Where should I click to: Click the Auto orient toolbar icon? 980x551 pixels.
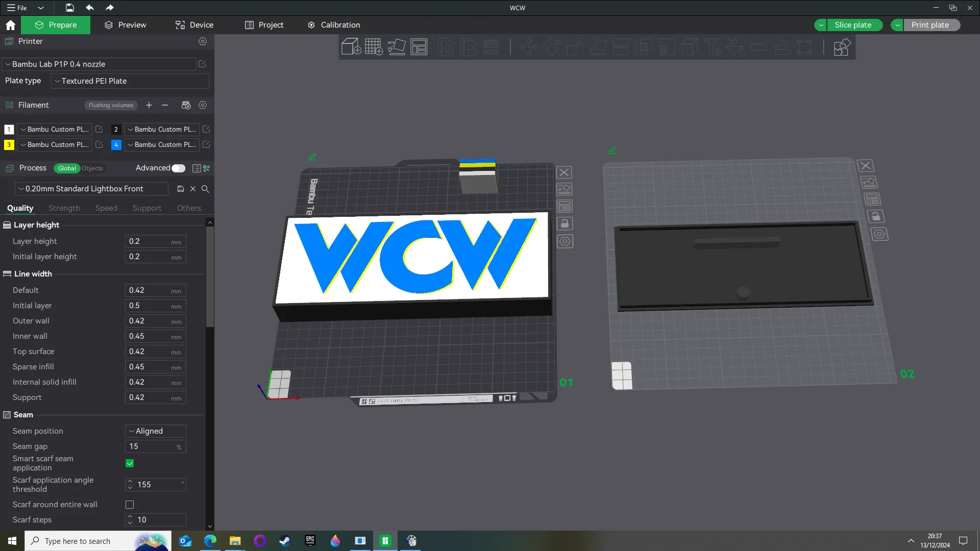coord(397,47)
